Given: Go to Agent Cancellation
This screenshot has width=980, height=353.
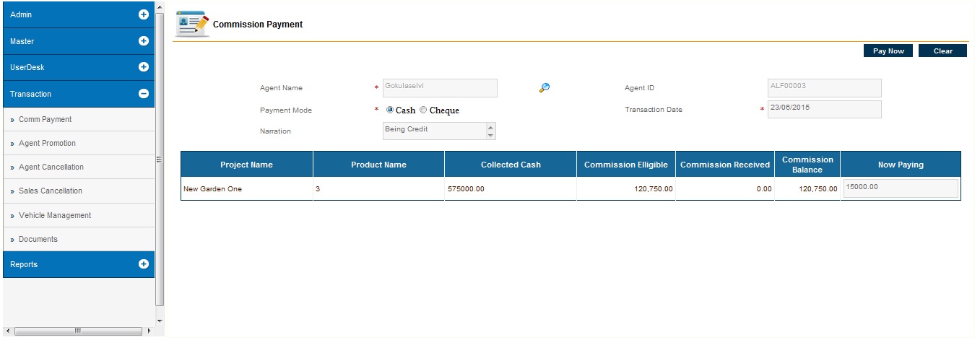Looking at the screenshot, I should (x=51, y=167).
